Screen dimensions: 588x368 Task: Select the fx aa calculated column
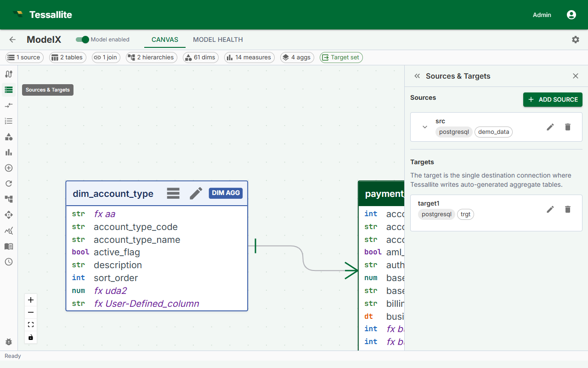(x=157, y=214)
